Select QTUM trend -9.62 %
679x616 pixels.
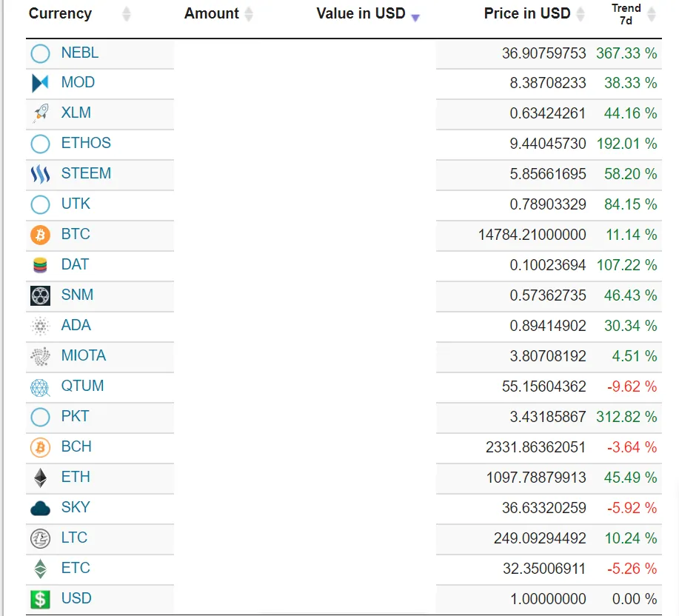point(632,386)
